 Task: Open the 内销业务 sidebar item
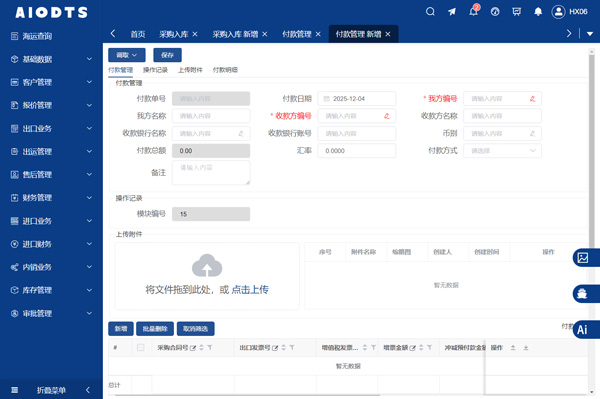click(x=51, y=267)
